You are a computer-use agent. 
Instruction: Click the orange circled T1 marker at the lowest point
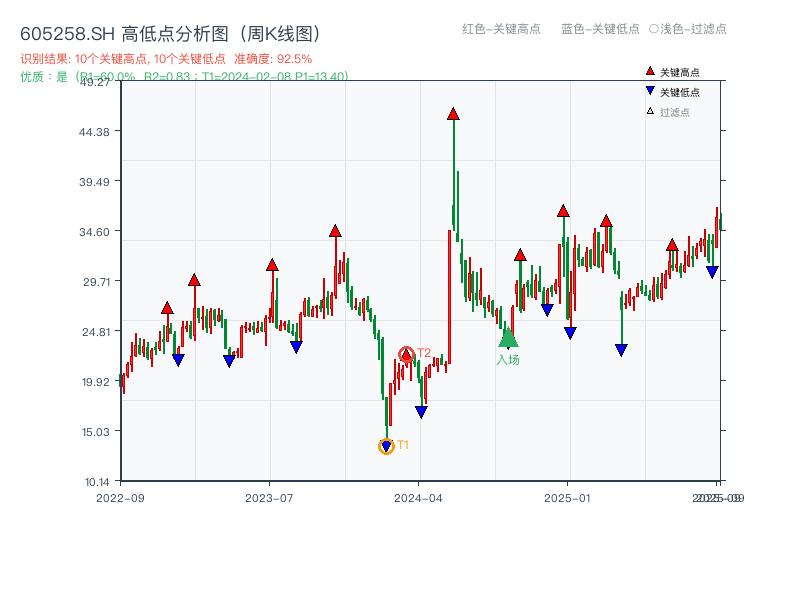point(385,445)
